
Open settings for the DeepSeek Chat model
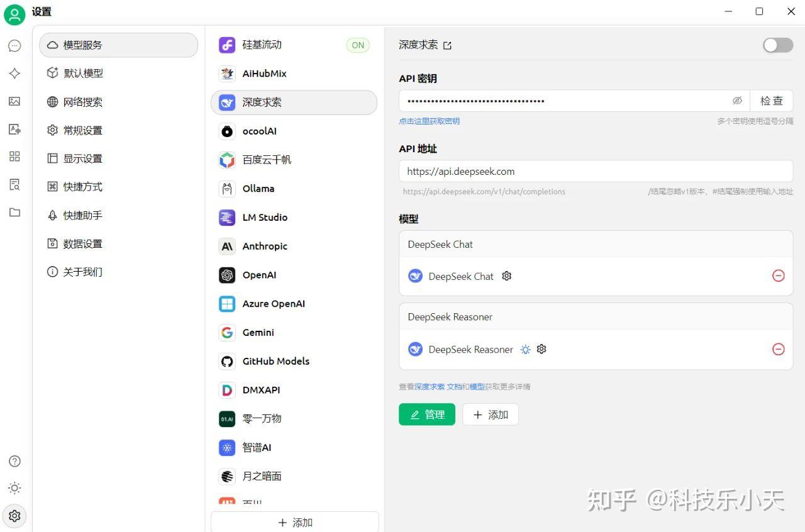[x=506, y=276]
